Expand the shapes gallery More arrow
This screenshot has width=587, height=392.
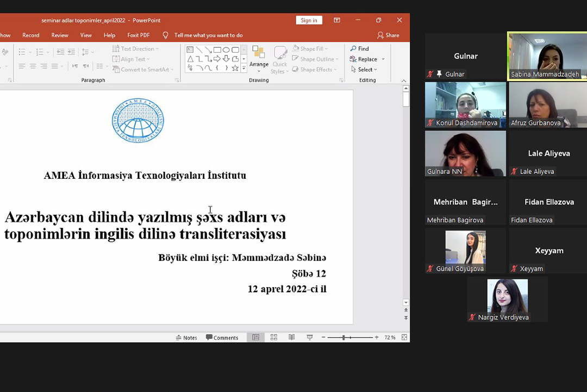click(243, 68)
